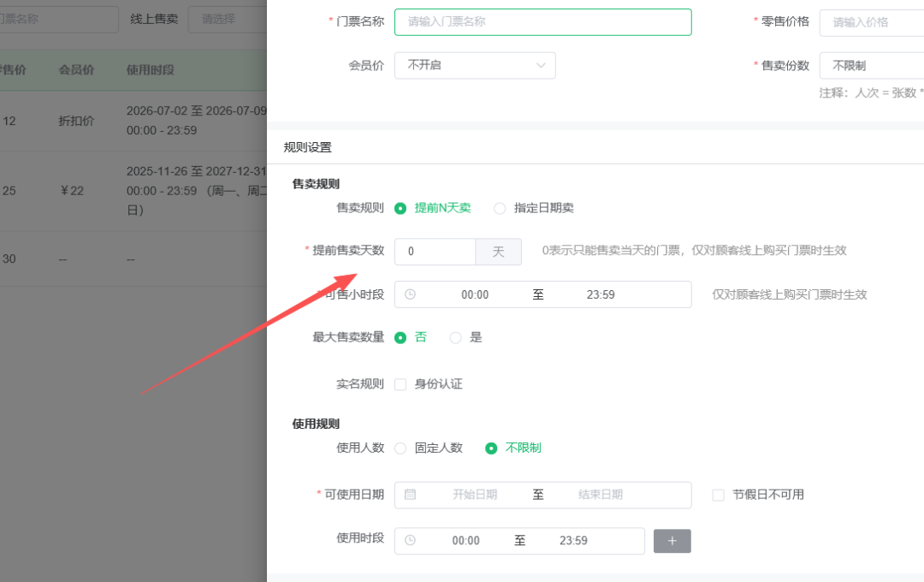Click the calendar icon in 可使用日期 field
Image resolution: width=924 pixels, height=582 pixels.
click(410, 494)
